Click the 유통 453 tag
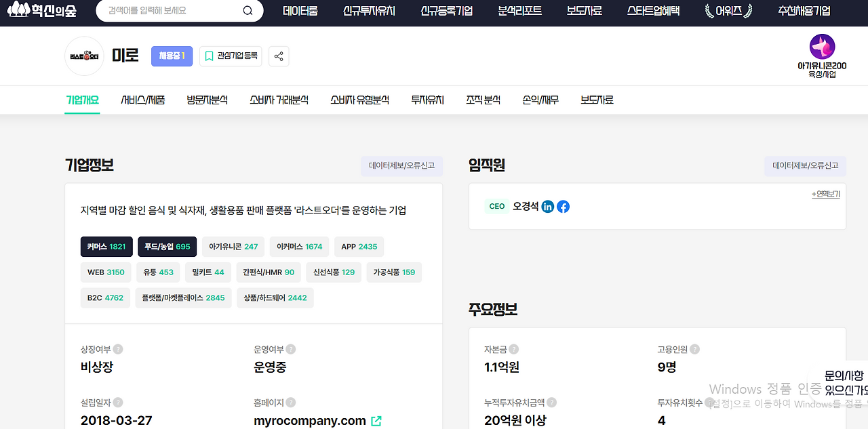This screenshot has height=429, width=868. click(158, 272)
